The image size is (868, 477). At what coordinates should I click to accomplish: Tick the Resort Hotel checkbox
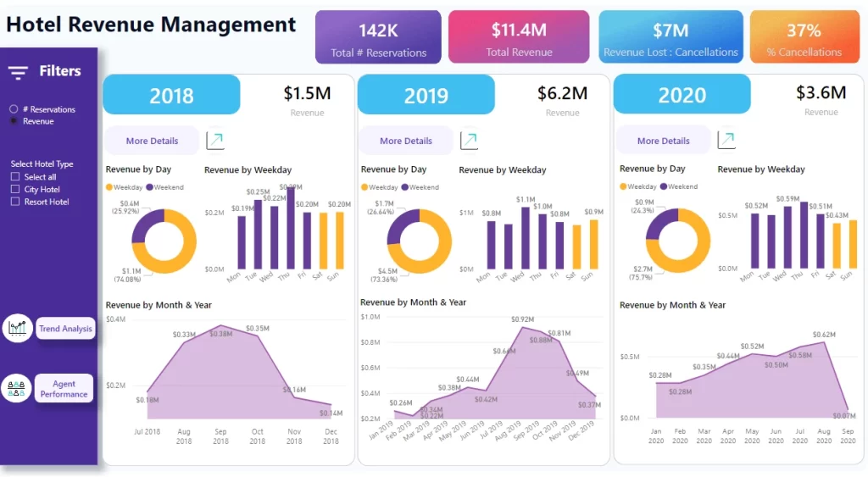pos(15,202)
